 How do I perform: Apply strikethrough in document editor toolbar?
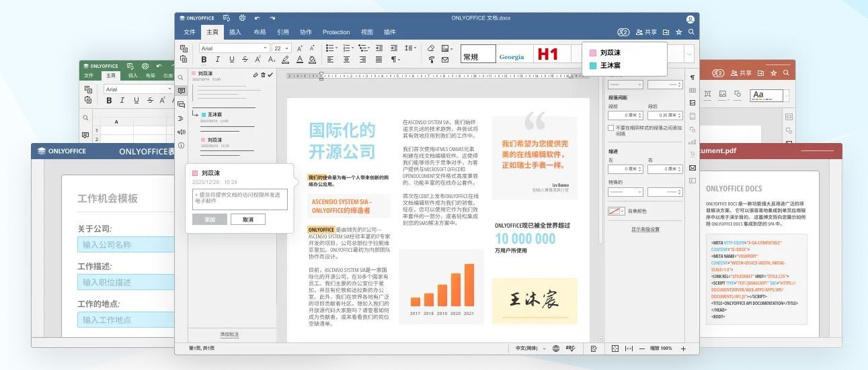(x=245, y=60)
